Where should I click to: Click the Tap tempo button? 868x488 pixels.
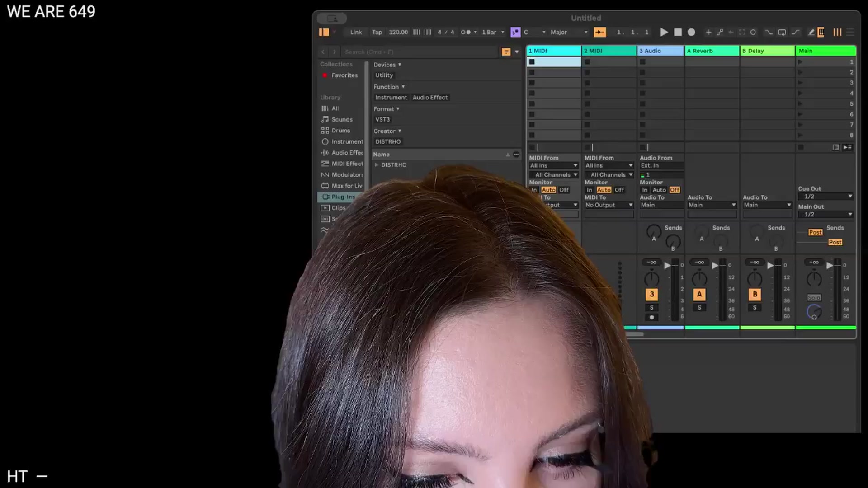click(377, 32)
